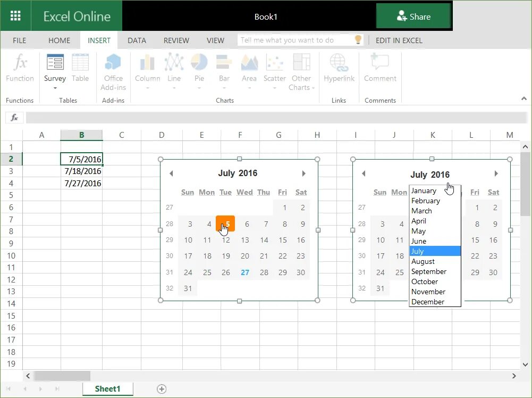This screenshot has width=532, height=398.
Task: Select day 18 in left calendar
Action: [x=207, y=256]
